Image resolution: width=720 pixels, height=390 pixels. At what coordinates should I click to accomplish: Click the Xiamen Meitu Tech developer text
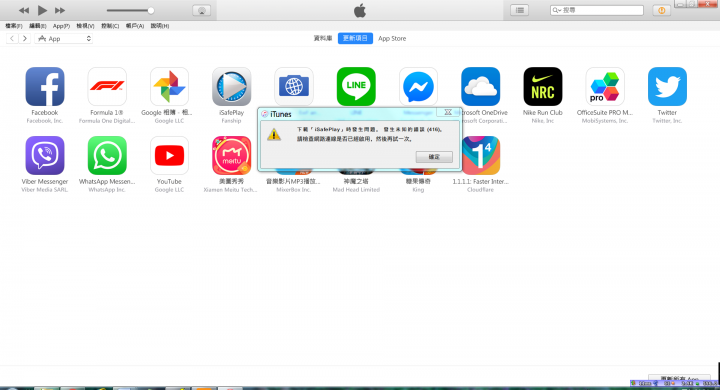click(x=231, y=190)
